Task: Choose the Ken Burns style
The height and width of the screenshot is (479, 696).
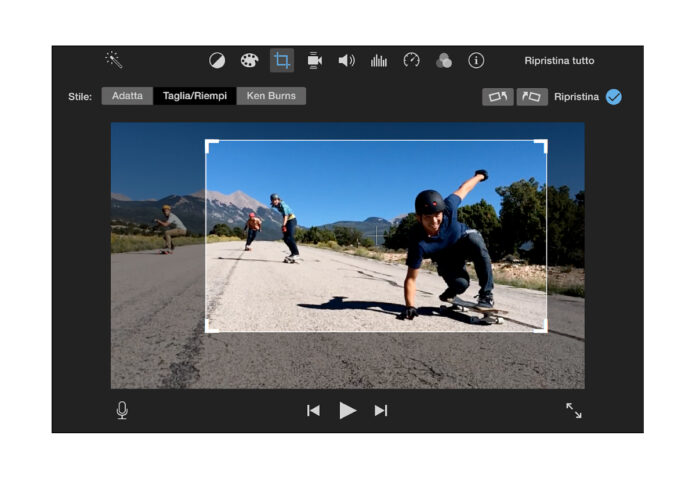Action: [x=271, y=97]
